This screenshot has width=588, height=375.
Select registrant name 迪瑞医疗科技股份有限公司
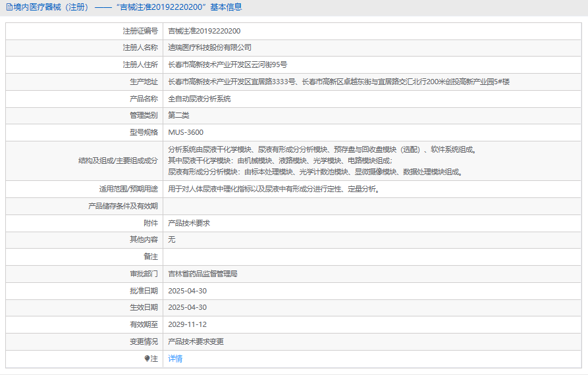coord(209,47)
